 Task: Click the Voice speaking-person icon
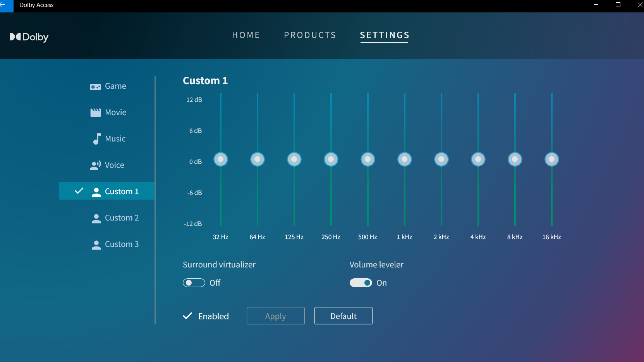(96, 165)
